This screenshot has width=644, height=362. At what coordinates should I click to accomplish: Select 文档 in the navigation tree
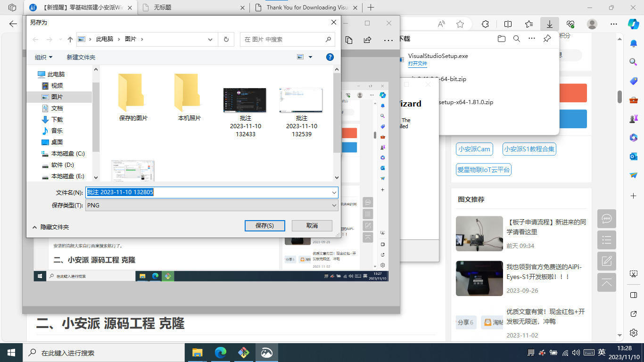57,108
